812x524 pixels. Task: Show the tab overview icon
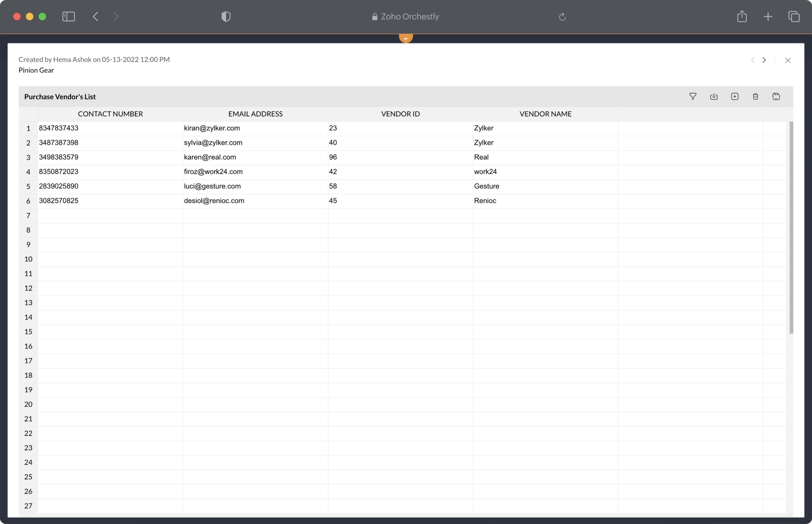(794, 16)
